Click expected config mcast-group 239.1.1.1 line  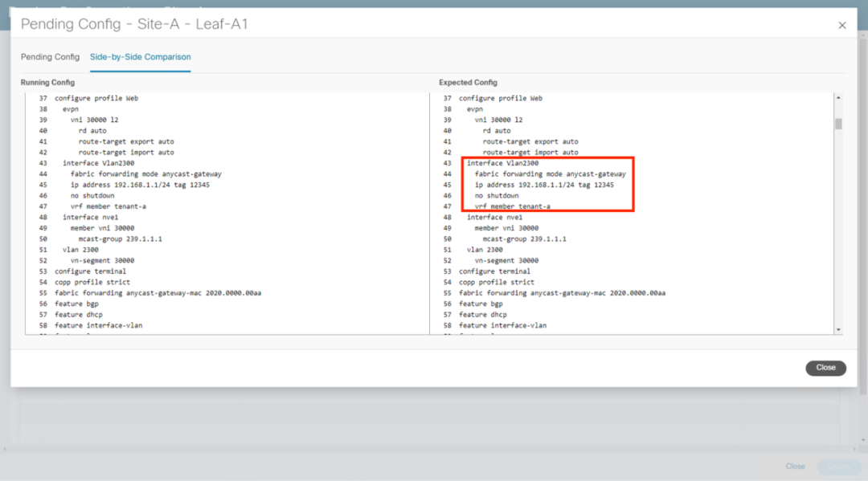pos(524,239)
